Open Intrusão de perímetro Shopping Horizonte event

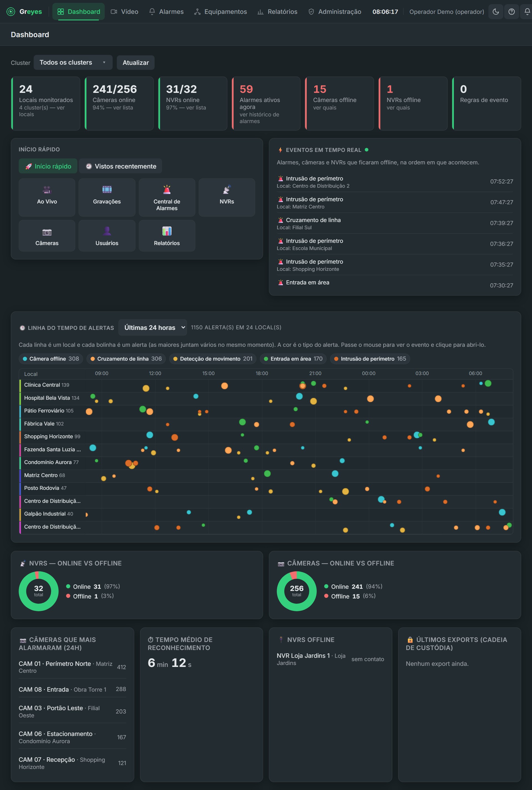(x=395, y=265)
